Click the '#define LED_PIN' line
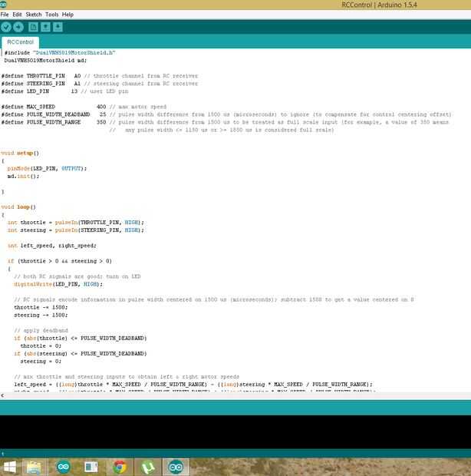This screenshot has width=471, height=476. pyautogui.click(x=65, y=91)
